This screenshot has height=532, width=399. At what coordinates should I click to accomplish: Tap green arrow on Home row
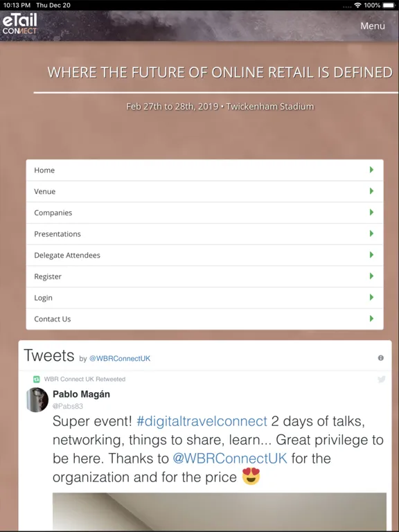(371, 170)
